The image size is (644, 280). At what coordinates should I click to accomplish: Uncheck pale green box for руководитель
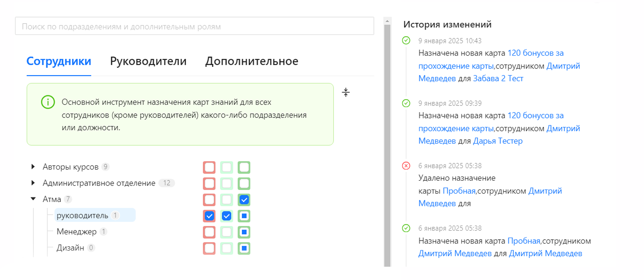click(226, 216)
